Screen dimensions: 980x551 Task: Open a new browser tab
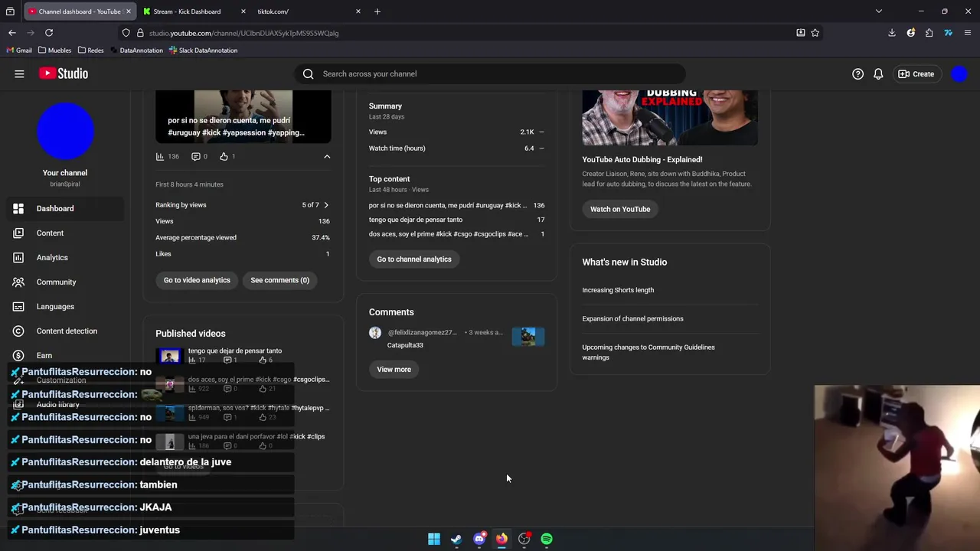click(x=377, y=11)
